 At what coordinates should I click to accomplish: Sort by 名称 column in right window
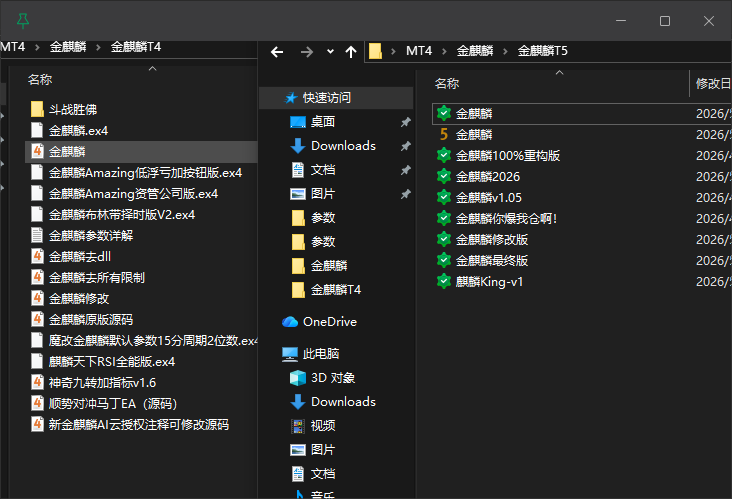click(447, 84)
